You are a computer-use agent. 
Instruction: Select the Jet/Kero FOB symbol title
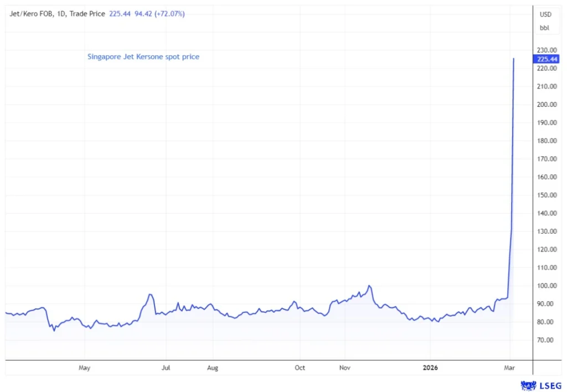pyautogui.click(x=31, y=14)
